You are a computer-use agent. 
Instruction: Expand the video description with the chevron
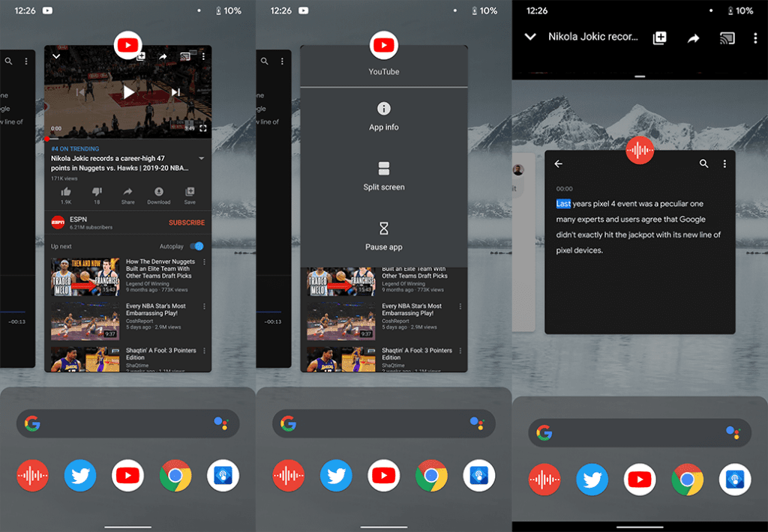201,158
